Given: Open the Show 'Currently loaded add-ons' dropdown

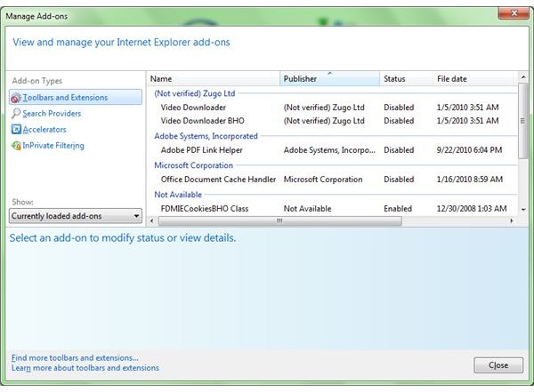Looking at the screenshot, I should (76, 216).
